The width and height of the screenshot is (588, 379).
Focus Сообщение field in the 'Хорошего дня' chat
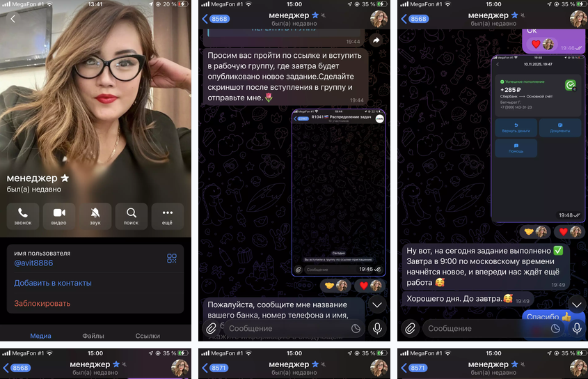point(488,329)
